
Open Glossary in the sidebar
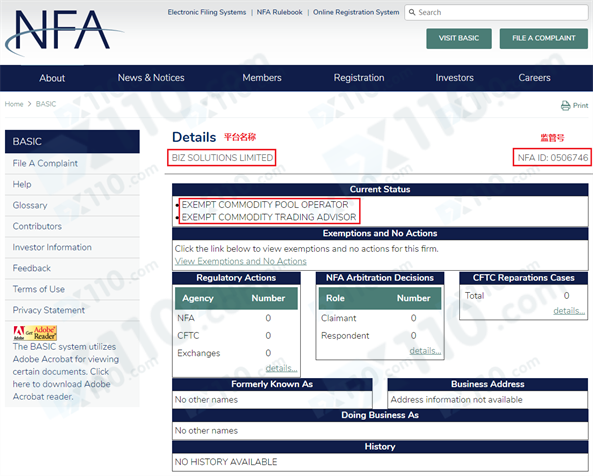tap(72, 205)
